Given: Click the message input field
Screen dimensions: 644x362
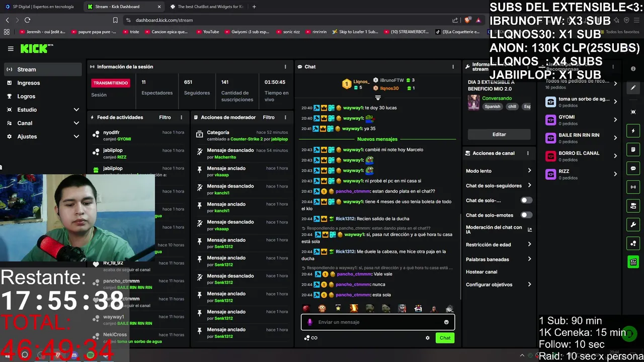Looking at the screenshot, I should [x=378, y=322].
